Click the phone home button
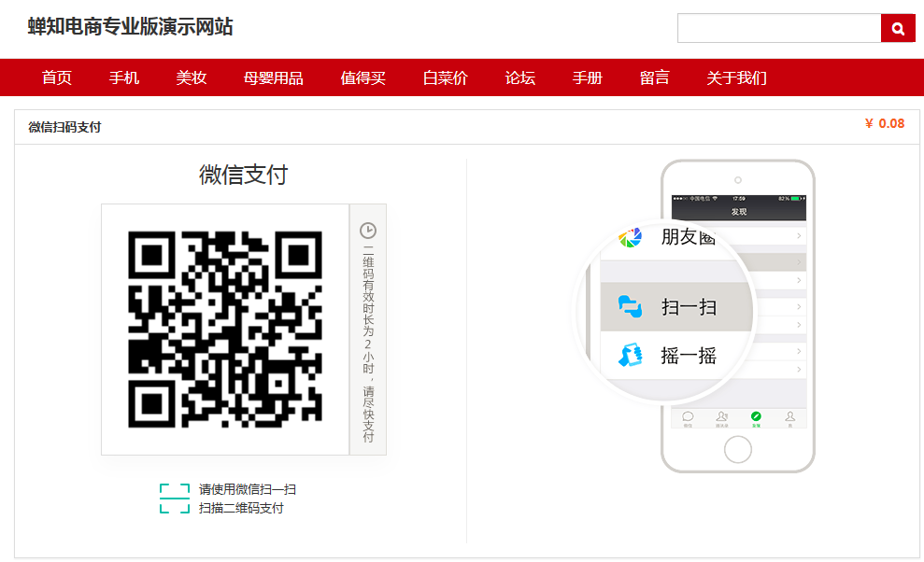This screenshot has height=562, width=924. pos(738,449)
